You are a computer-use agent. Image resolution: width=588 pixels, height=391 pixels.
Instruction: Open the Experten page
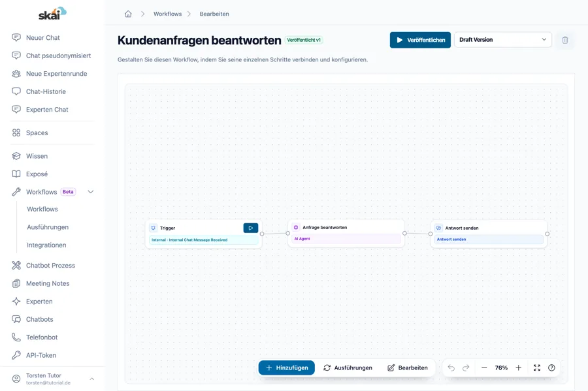tap(39, 301)
